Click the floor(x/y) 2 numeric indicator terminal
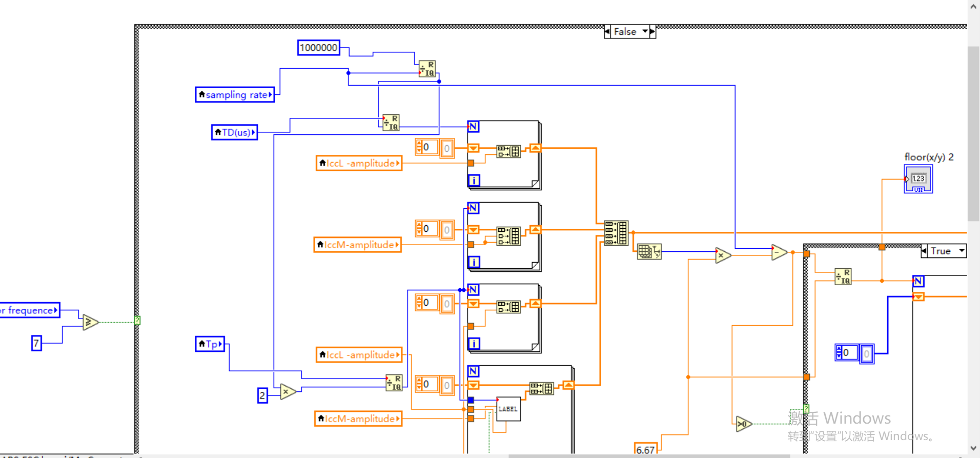Screen dimensions: 980x458 click(x=918, y=179)
